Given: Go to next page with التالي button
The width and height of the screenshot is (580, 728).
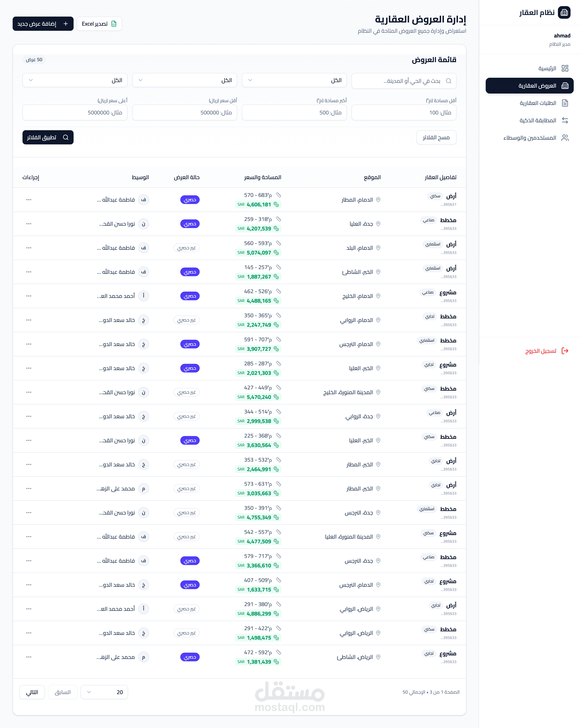Looking at the screenshot, I should click(x=32, y=692).
